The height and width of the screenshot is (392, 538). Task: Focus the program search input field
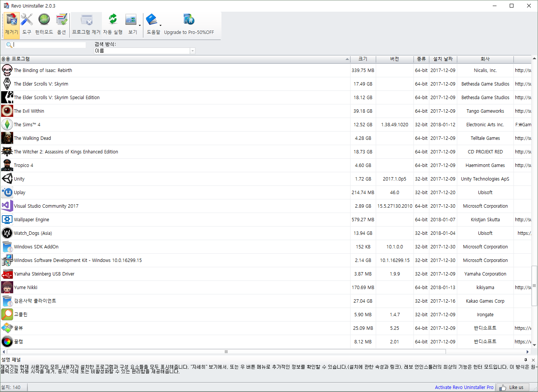pyautogui.click(x=49, y=45)
